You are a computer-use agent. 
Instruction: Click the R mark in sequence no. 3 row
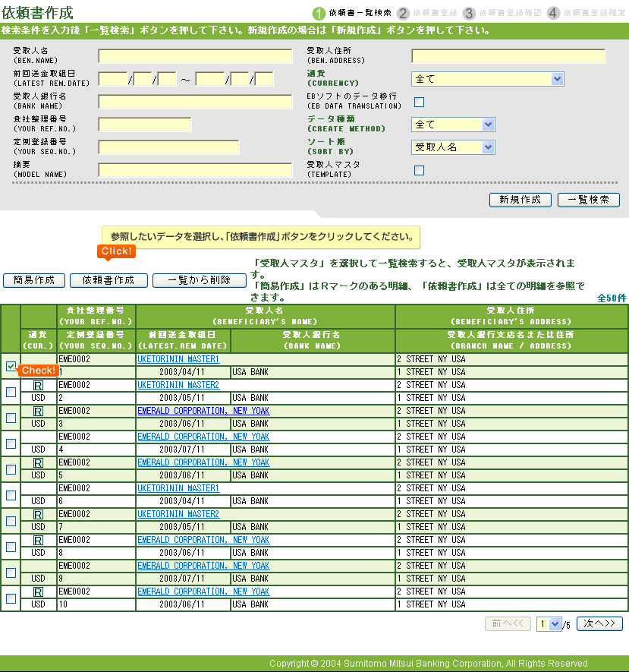coord(38,411)
